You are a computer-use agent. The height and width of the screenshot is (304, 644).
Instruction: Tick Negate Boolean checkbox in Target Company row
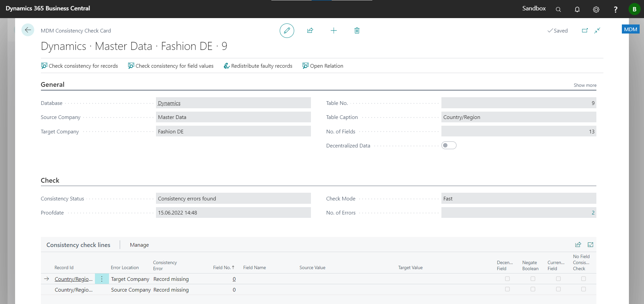[x=533, y=279]
